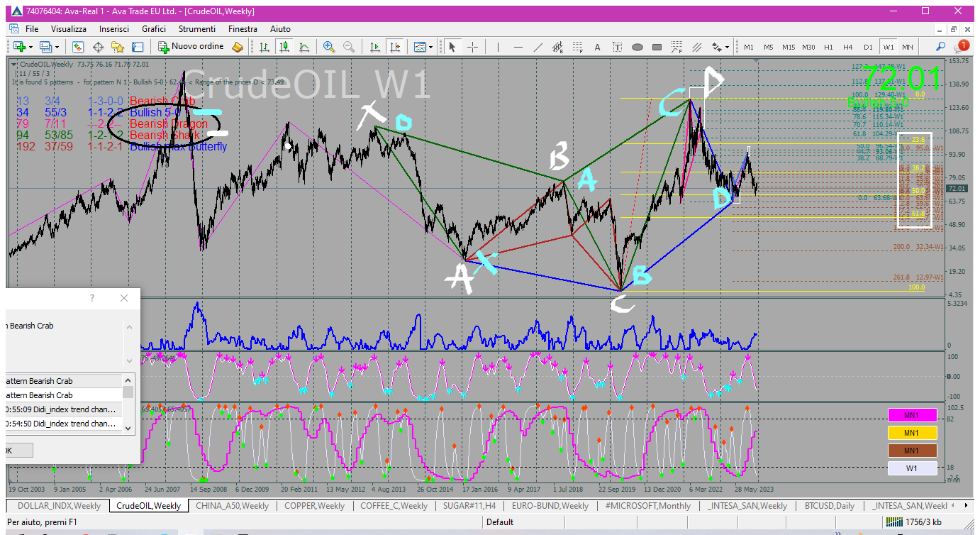Open the search magnifier icon
This screenshot has height=535, width=980.
(x=941, y=46)
